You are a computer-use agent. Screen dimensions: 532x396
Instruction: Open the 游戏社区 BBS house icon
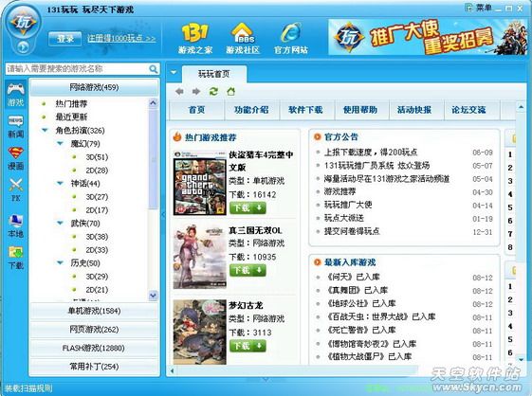[x=243, y=38]
